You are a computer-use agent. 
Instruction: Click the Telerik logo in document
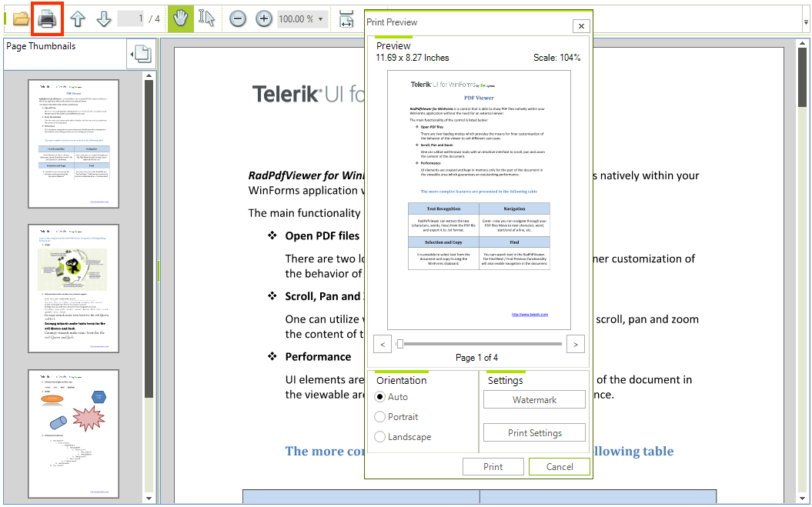coord(308,94)
